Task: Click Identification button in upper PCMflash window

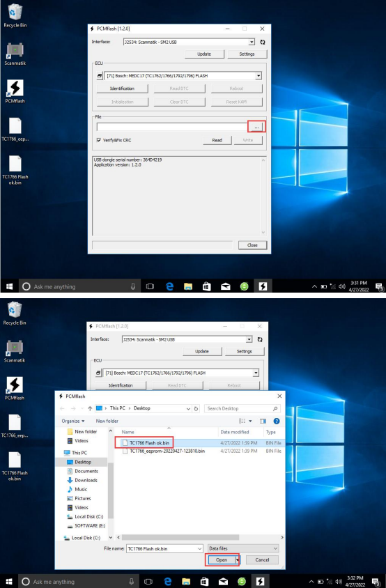Action: pyautogui.click(x=123, y=88)
